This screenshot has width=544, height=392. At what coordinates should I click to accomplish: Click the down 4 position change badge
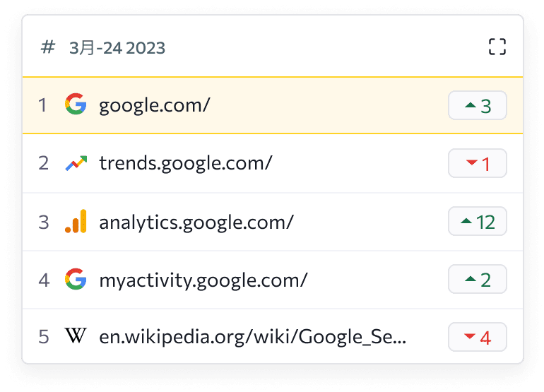click(478, 337)
